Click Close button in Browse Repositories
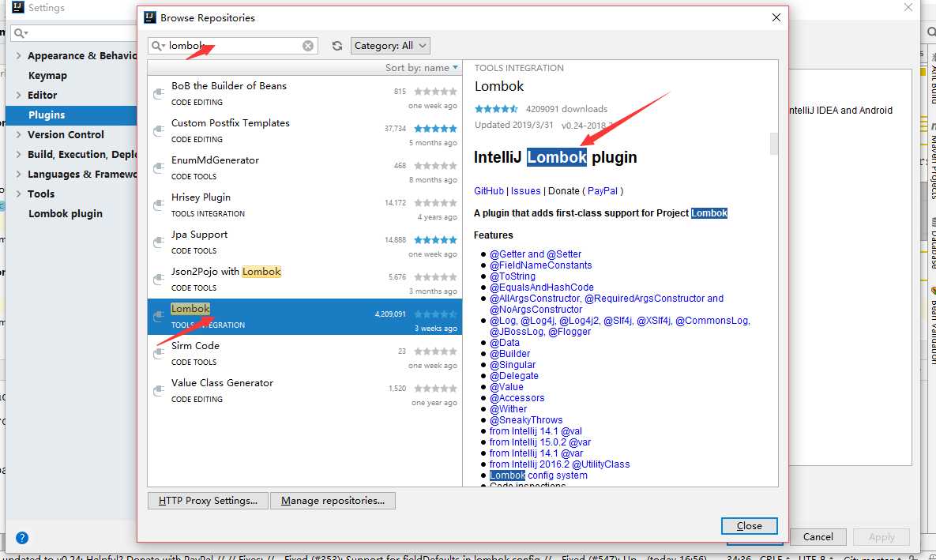This screenshot has width=936, height=560. (x=749, y=526)
